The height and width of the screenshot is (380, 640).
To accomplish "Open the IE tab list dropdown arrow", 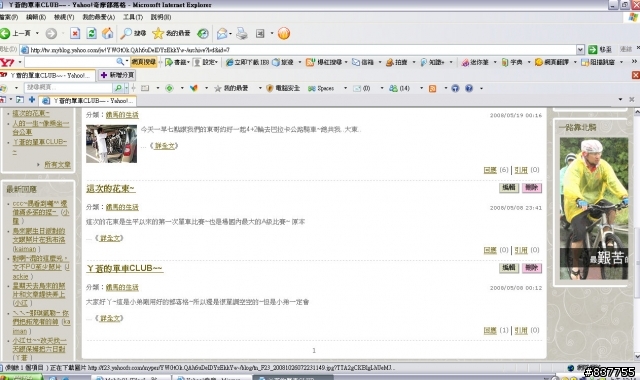I will pyautogui.click(x=620, y=100).
